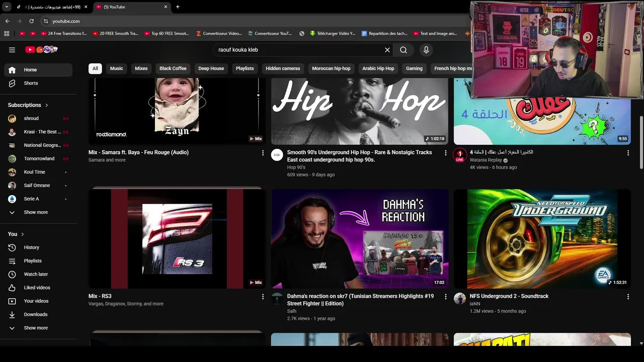Screen dimensions: 644x362
Task: Open Watania Replay channel avatar
Action: pos(459,155)
